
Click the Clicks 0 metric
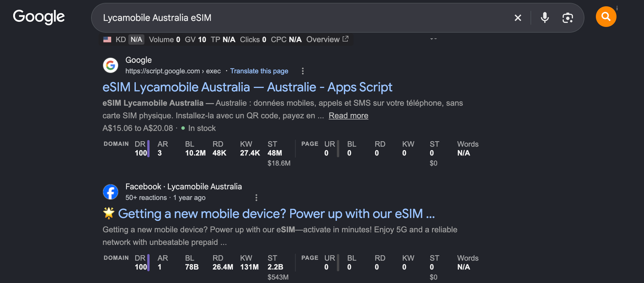point(253,40)
